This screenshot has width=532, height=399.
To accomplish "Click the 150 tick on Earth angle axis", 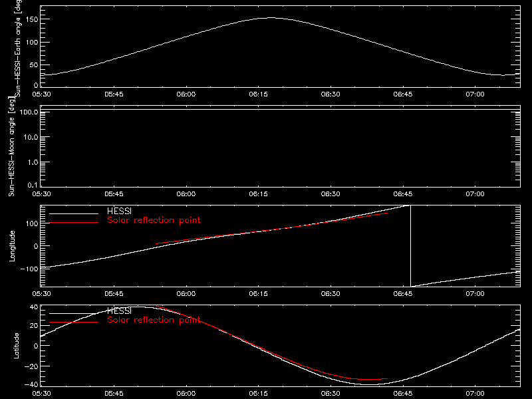I will pos(32,19).
